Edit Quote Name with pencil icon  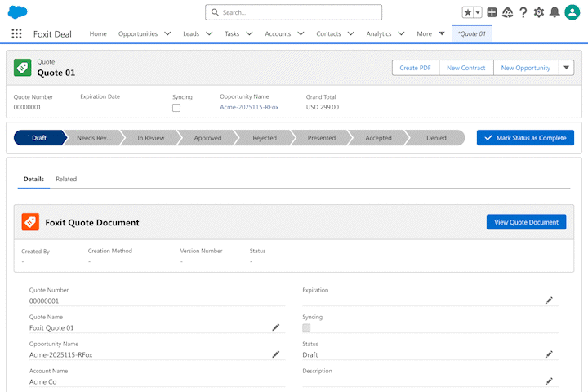coord(276,327)
